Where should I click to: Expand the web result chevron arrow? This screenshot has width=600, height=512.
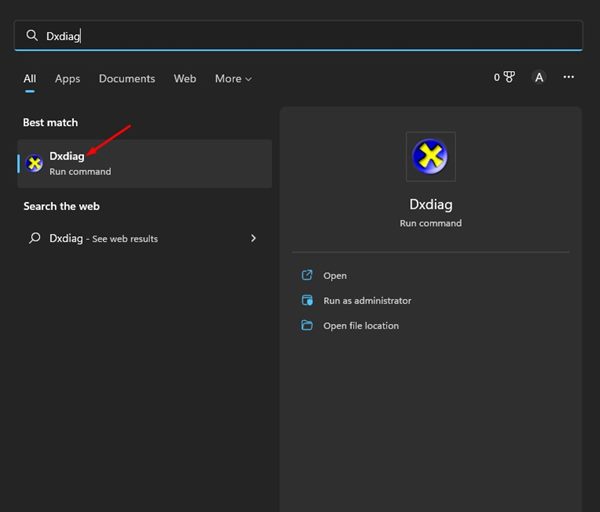click(253, 238)
